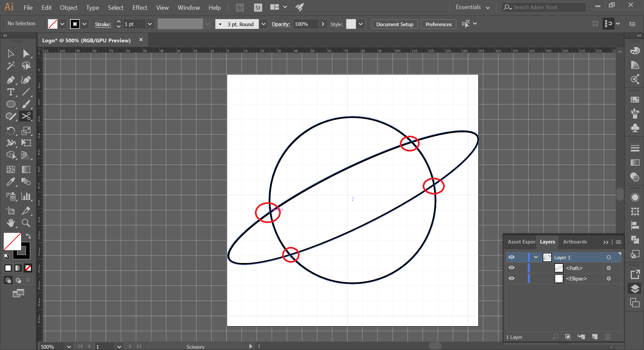The width and height of the screenshot is (644, 350).
Task: Select the Scale tool
Action: tap(26, 131)
